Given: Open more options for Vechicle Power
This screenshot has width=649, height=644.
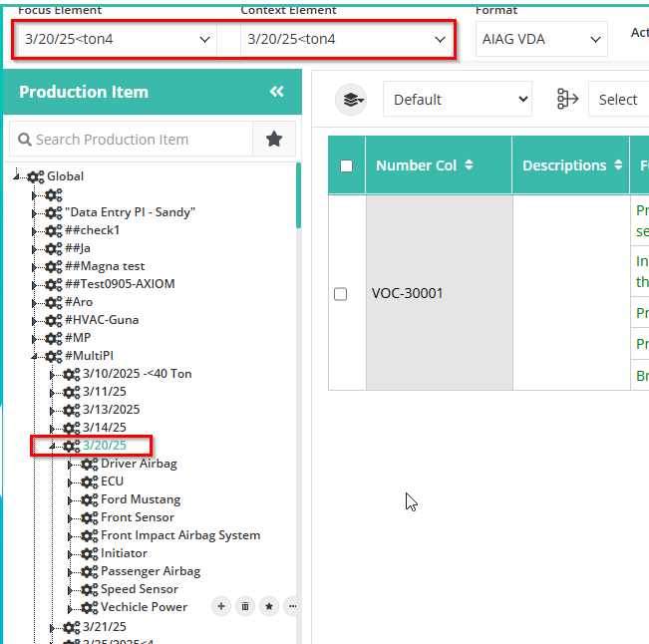Looking at the screenshot, I should point(292,606).
